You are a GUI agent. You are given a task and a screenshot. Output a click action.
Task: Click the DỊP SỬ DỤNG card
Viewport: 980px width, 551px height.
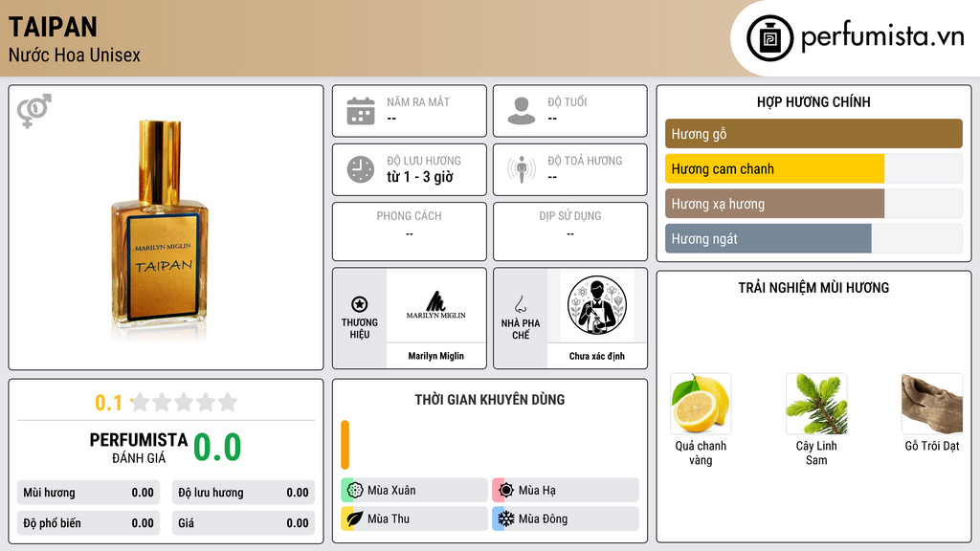click(x=570, y=231)
